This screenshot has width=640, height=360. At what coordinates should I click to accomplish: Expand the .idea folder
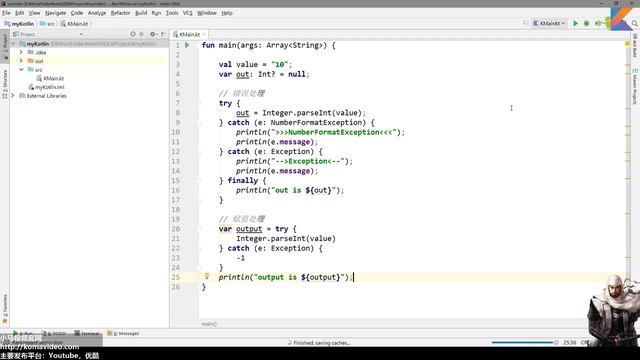pyautogui.click(x=21, y=52)
